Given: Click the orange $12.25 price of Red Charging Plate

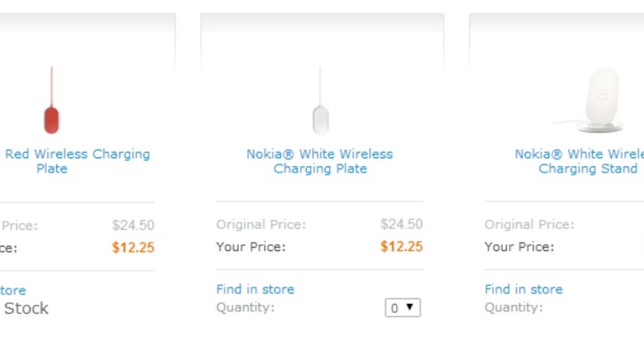Looking at the screenshot, I should (133, 247).
